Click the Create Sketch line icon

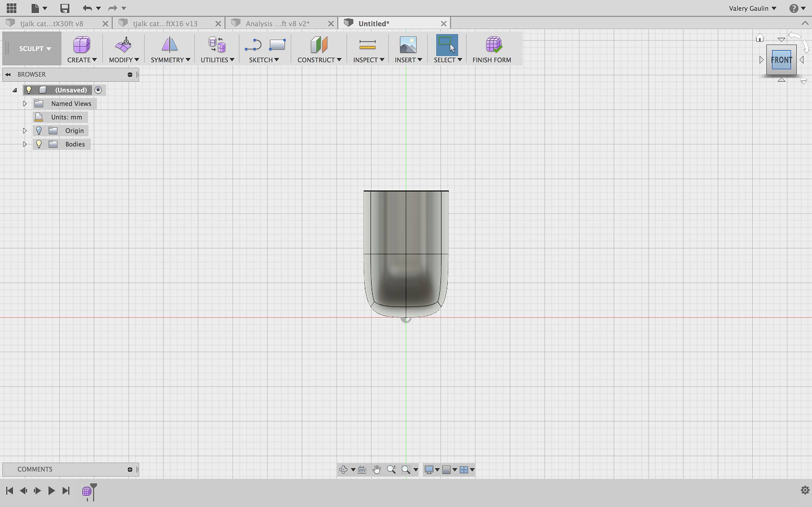[x=253, y=45]
